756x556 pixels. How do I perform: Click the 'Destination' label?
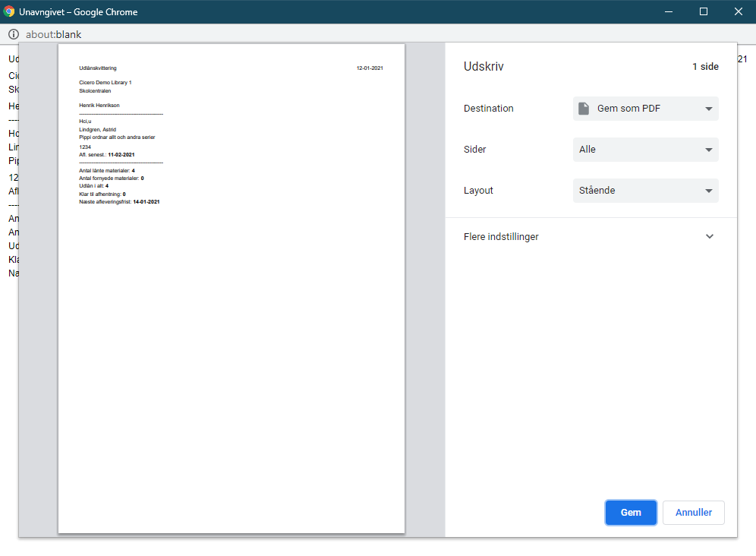click(488, 109)
